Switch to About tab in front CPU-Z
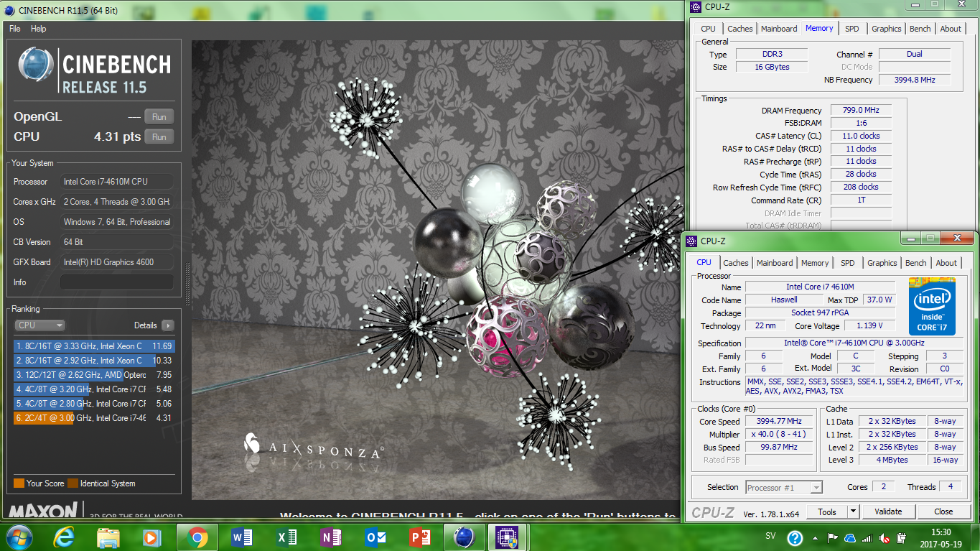The image size is (980, 551). point(946,263)
